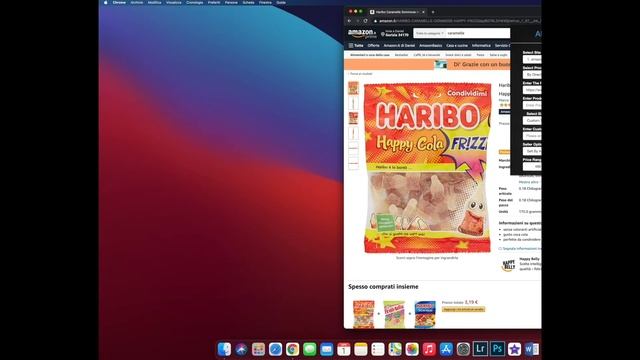Image resolution: width=640 pixels, height=360 pixels.
Task: Open the search category dropdown
Action: pyautogui.click(x=429, y=33)
